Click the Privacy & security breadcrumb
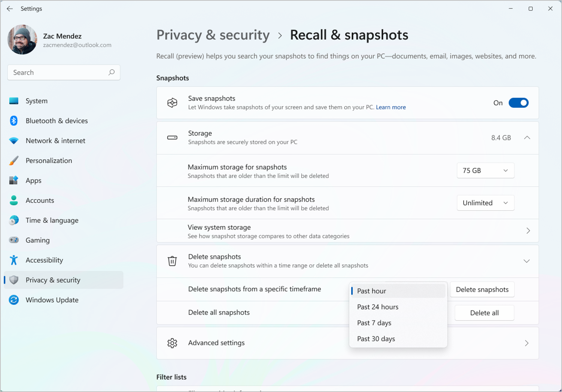The height and width of the screenshot is (392, 562). click(213, 35)
